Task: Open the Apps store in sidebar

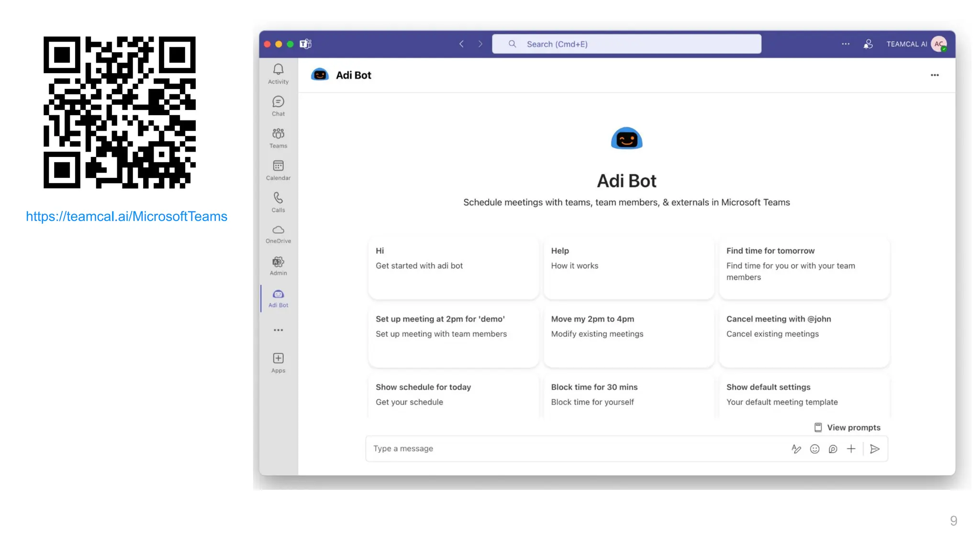Action: [x=278, y=363]
